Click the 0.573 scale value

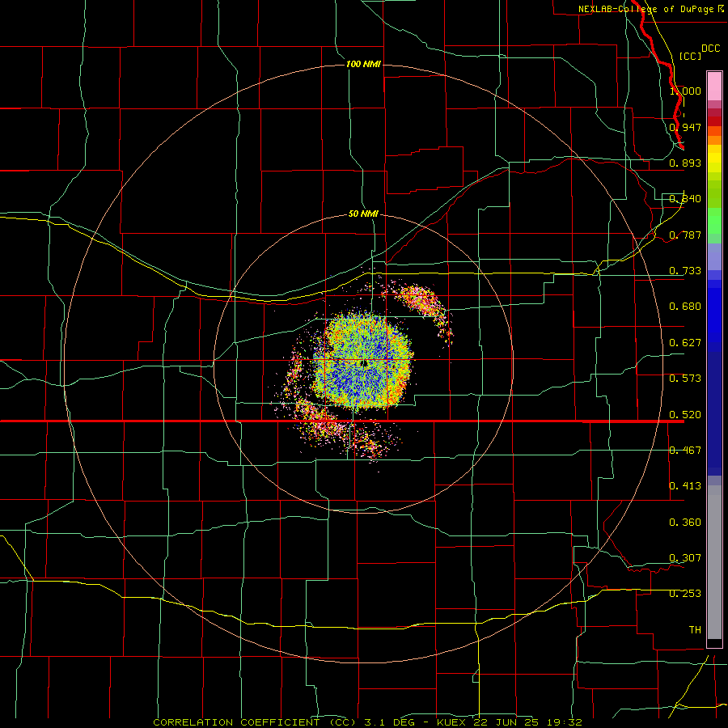click(x=685, y=378)
